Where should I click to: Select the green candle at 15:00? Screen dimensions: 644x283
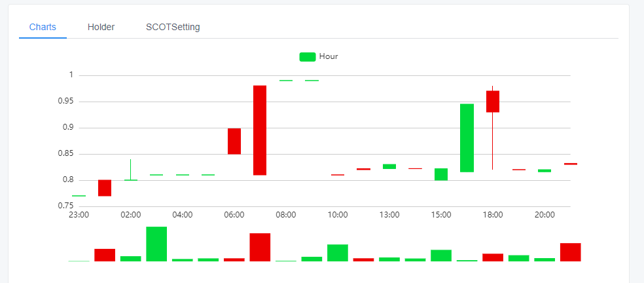click(x=441, y=174)
